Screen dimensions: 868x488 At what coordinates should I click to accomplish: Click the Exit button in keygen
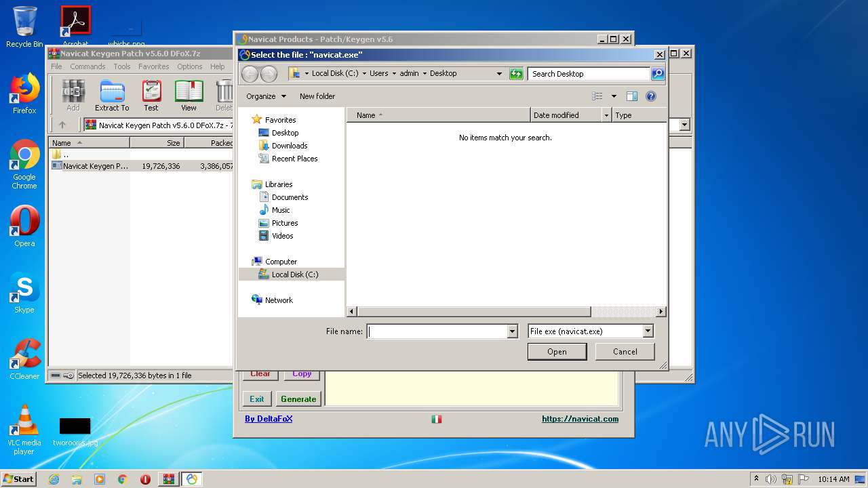[257, 399]
